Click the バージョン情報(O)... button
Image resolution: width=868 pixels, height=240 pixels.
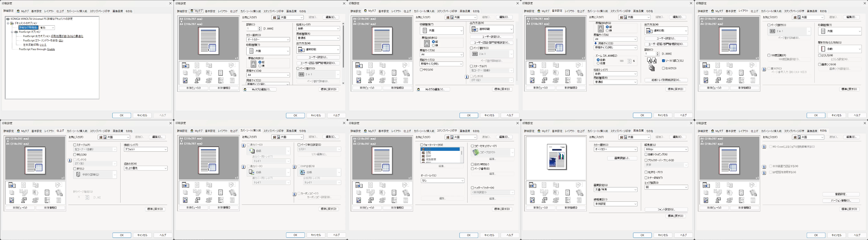point(841,201)
